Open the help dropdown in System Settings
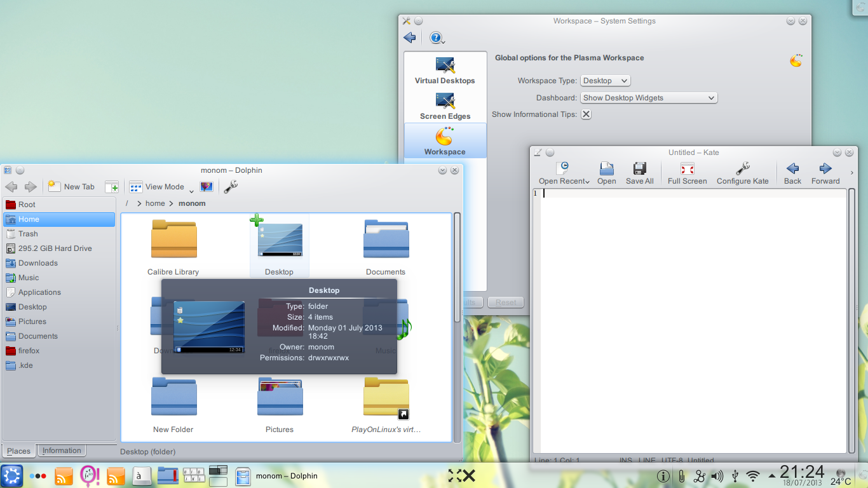This screenshot has height=488, width=868. [x=437, y=38]
